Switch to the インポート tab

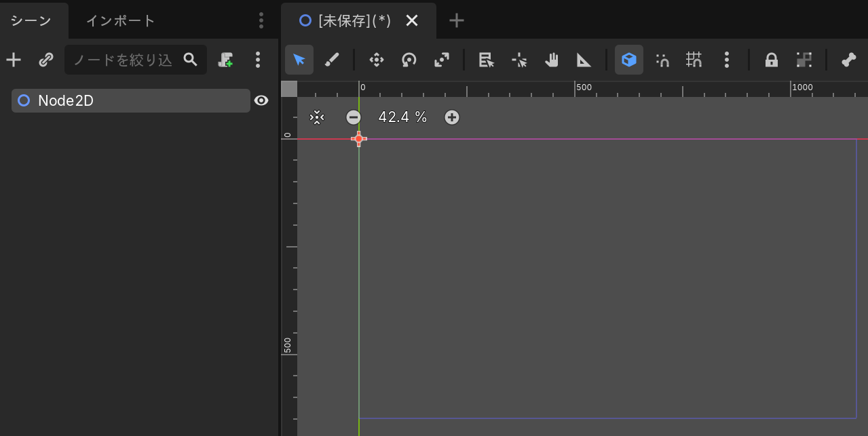[121, 20]
